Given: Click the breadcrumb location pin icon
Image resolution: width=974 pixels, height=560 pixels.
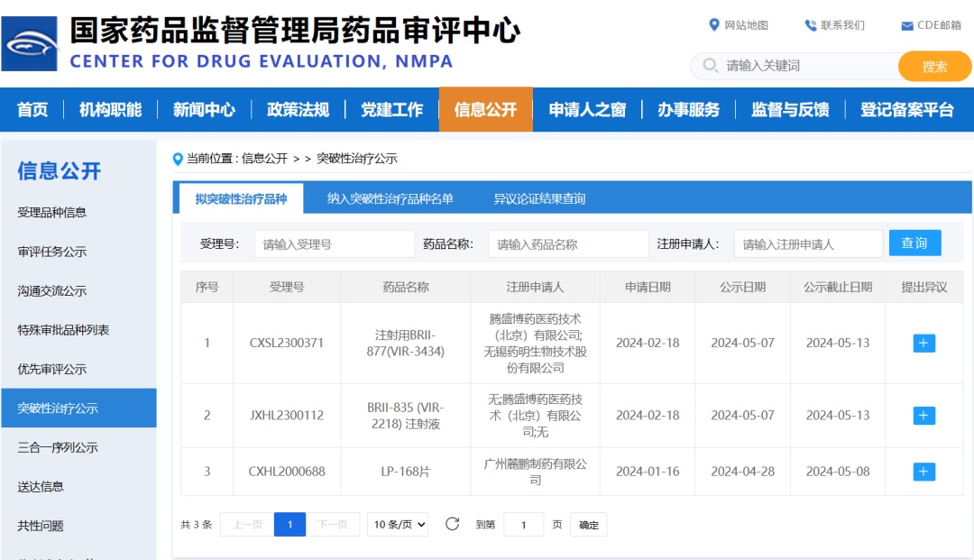Looking at the screenshot, I should tap(177, 159).
